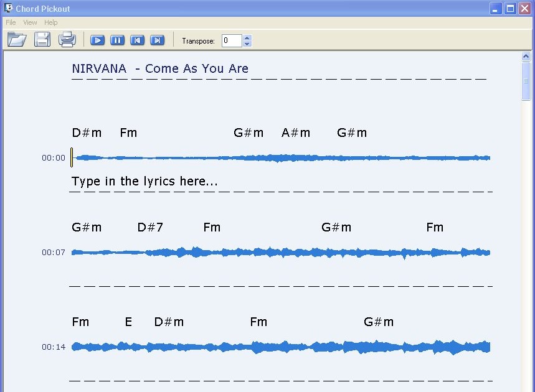
Task: Click the 00:00 timestamp label
Action: (x=54, y=158)
